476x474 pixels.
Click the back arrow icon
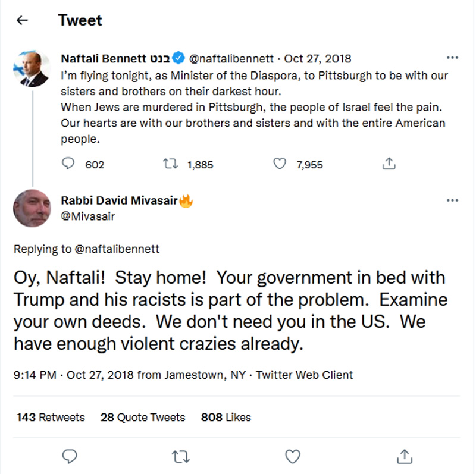tap(22, 21)
